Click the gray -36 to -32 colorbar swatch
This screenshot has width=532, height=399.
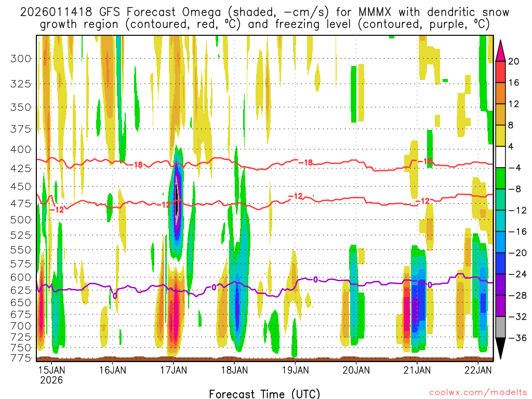click(500, 327)
